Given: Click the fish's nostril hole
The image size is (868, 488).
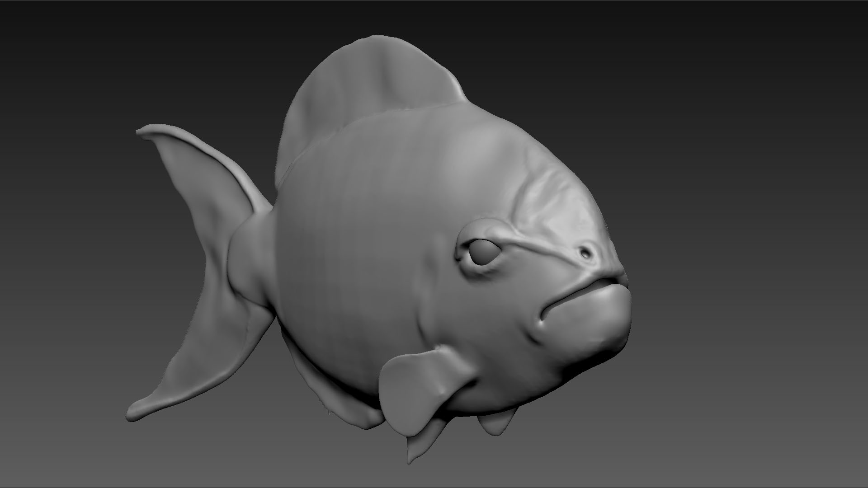Looking at the screenshot, I should 586,253.
